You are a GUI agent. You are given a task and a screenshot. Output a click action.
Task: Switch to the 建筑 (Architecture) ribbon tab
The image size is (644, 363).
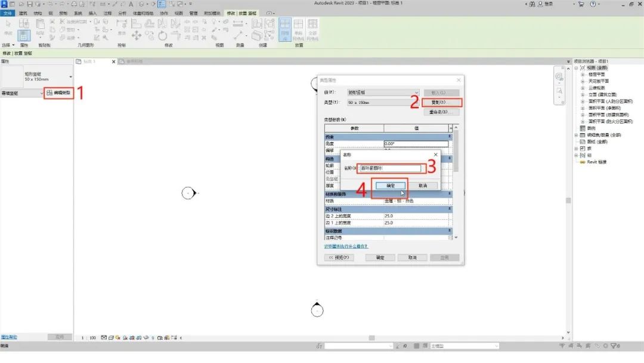(23, 13)
